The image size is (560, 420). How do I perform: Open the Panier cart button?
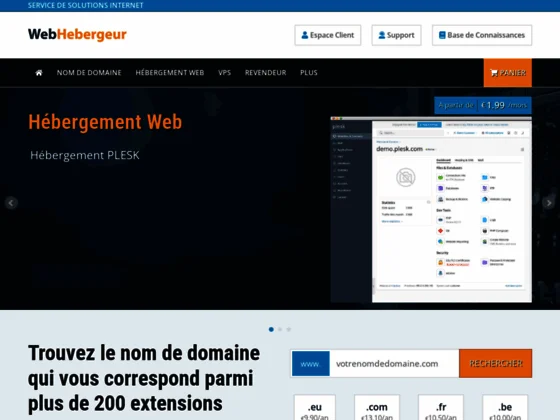pos(508,73)
